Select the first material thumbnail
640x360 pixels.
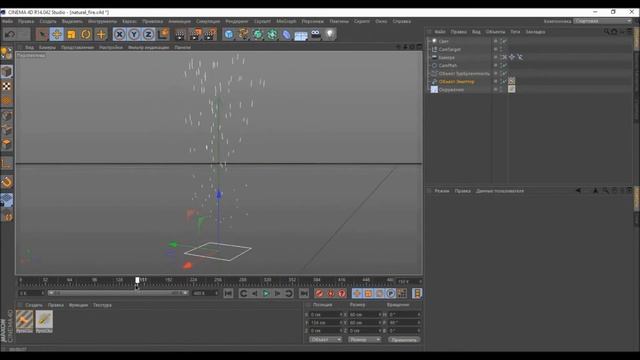(24, 320)
